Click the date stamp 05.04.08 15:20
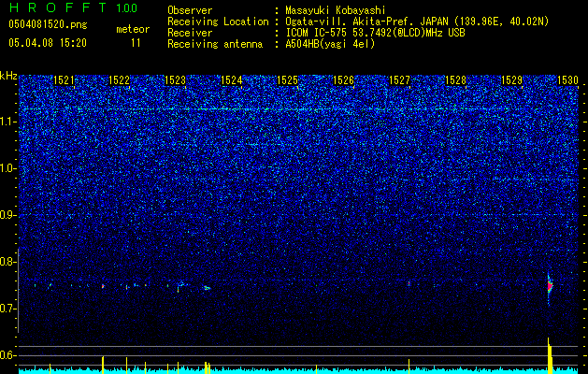588x374 pixels. tap(48, 43)
